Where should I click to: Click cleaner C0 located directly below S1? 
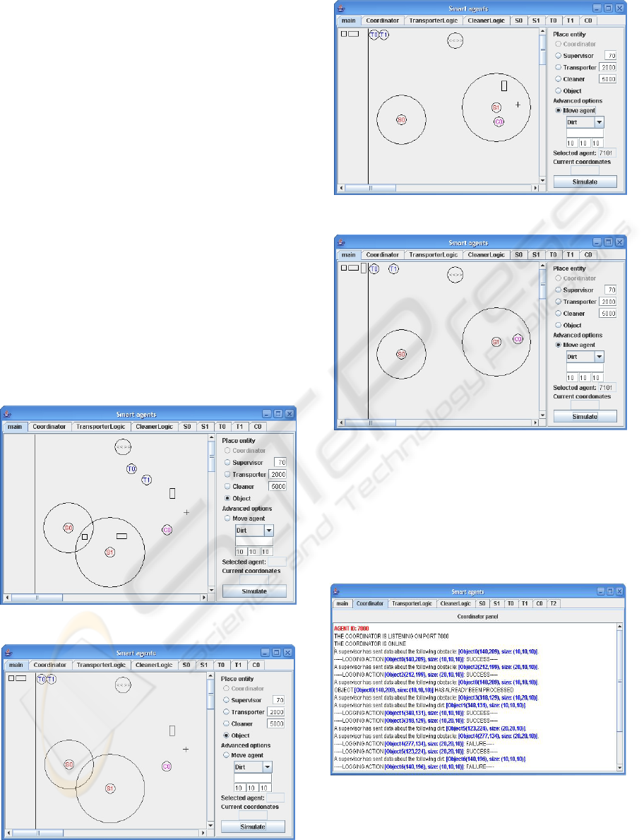click(499, 122)
